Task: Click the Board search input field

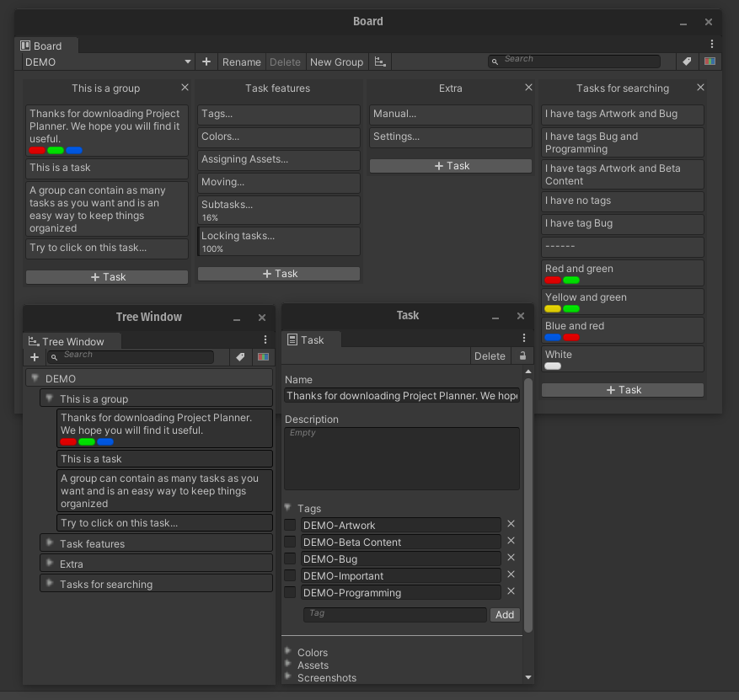Action: [574, 61]
